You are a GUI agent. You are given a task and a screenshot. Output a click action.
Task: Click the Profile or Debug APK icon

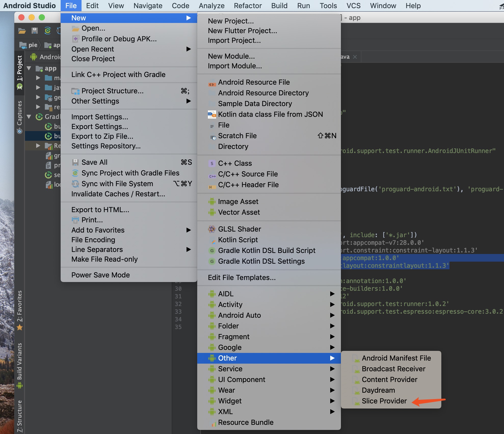point(75,39)
